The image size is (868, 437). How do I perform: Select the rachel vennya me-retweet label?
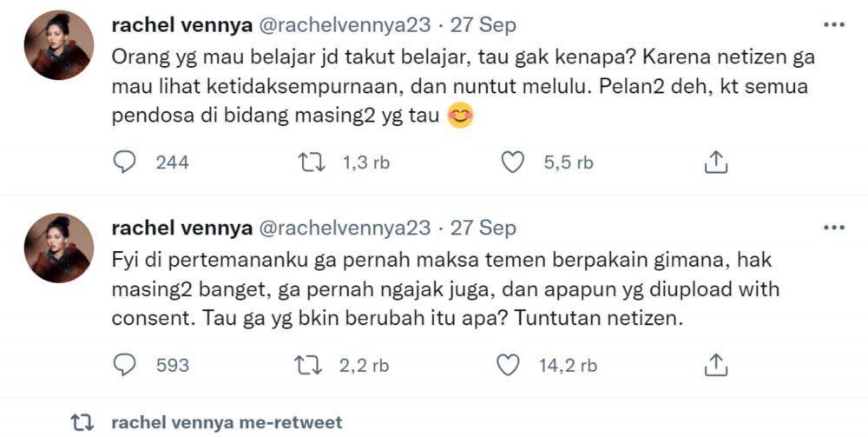tap(227, 422)
